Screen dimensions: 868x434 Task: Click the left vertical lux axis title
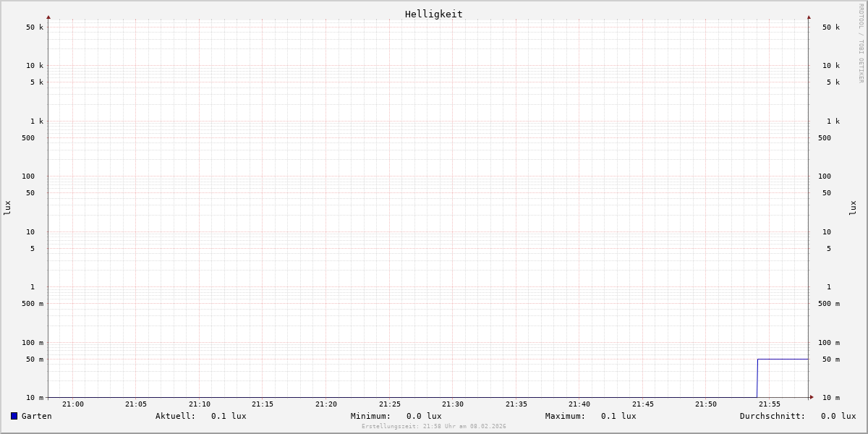tap(7, 208)
